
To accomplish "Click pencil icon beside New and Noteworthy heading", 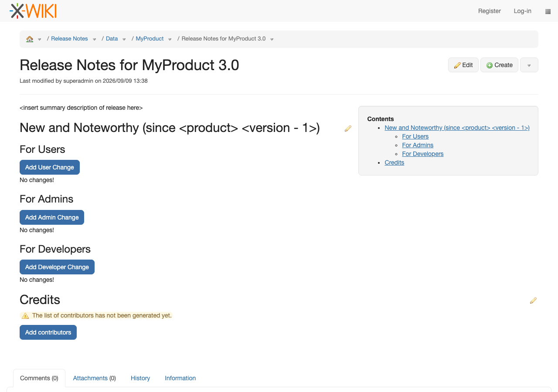I will coord(348,128).
